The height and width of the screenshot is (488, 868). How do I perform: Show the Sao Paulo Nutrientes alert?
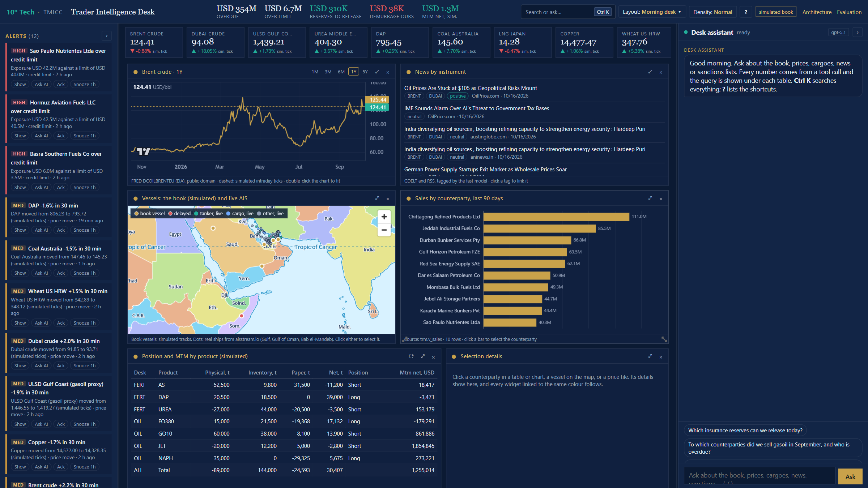20,84
